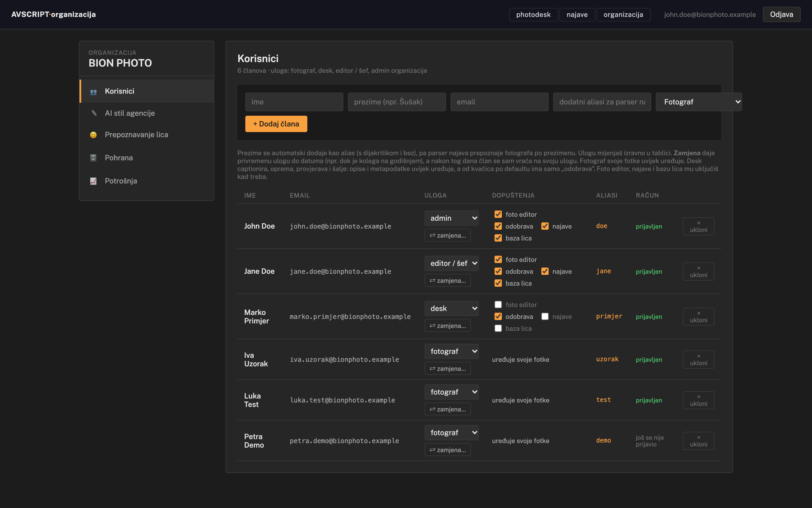Click the smiley face icon for Prepoznavanje lica

click(x=93, y=135)
